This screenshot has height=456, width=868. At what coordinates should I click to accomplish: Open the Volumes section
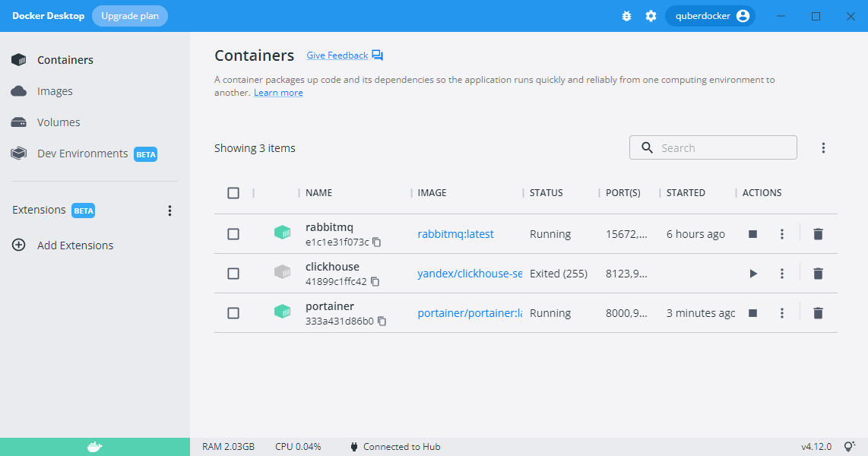point(59,122)
